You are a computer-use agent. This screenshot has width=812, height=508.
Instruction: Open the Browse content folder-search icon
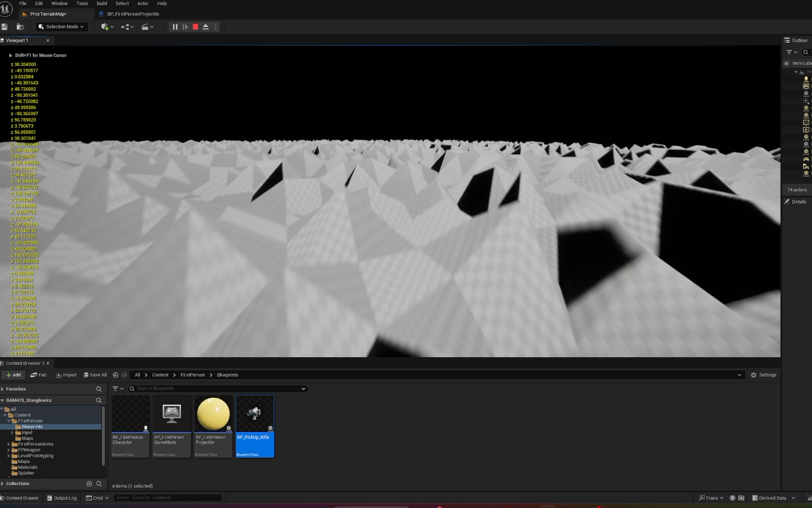pos(20,27)
